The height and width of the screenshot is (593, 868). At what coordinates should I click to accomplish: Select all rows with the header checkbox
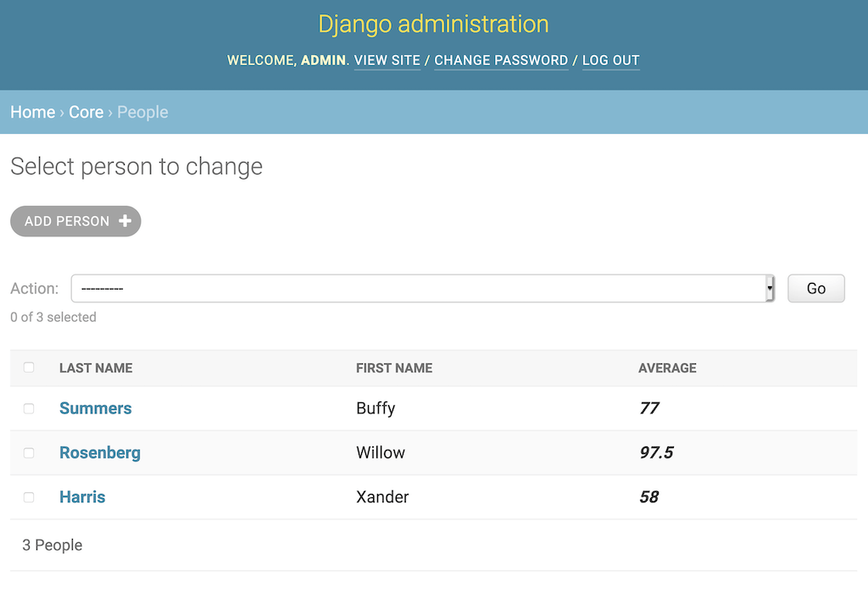pyautogui.click(x=29, y=368)
